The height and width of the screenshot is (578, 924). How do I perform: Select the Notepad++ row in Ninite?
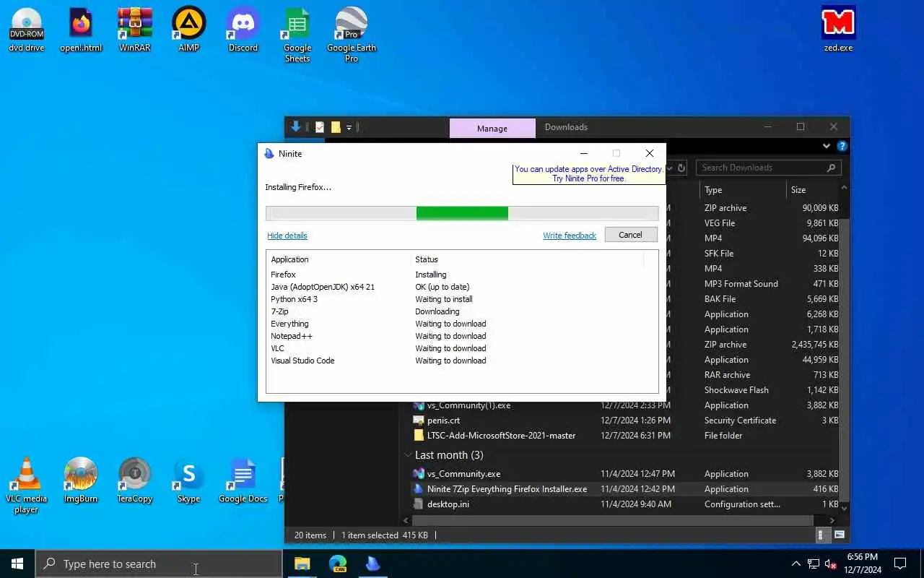point(462,336)
